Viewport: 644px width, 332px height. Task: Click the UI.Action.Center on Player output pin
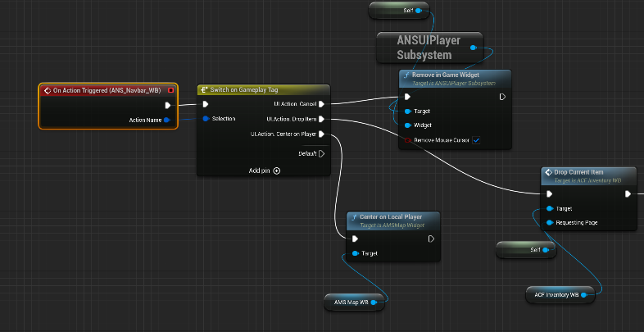321,134
